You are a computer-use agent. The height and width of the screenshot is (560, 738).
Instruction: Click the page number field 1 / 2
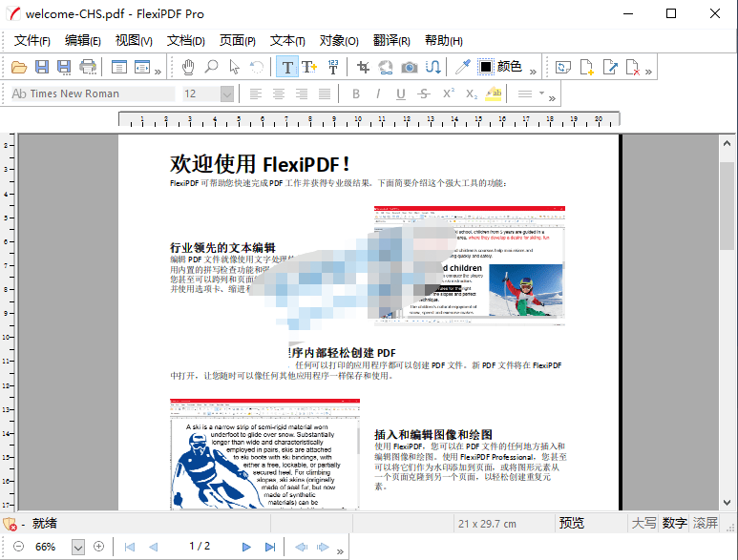[200, 546]
